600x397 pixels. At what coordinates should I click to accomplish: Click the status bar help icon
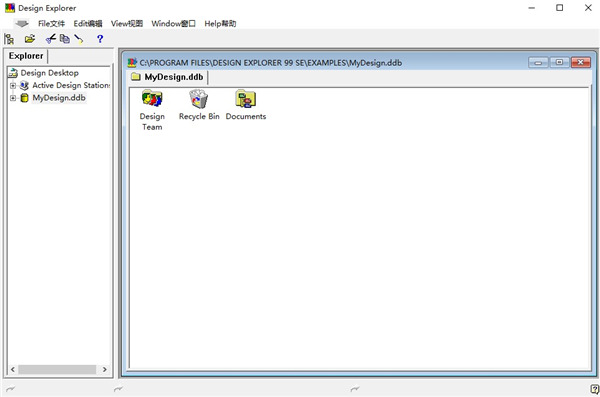pyautogui.click(x=594, y=389)
